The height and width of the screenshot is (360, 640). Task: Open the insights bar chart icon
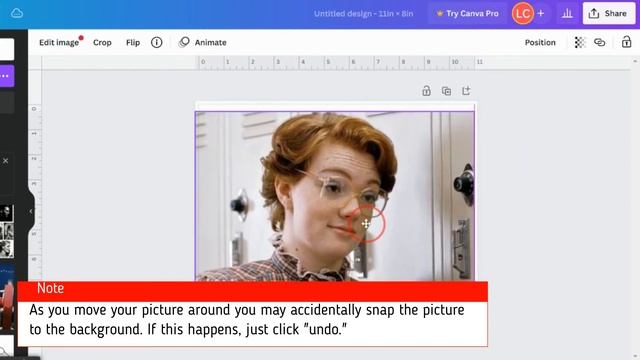point(567,13)
